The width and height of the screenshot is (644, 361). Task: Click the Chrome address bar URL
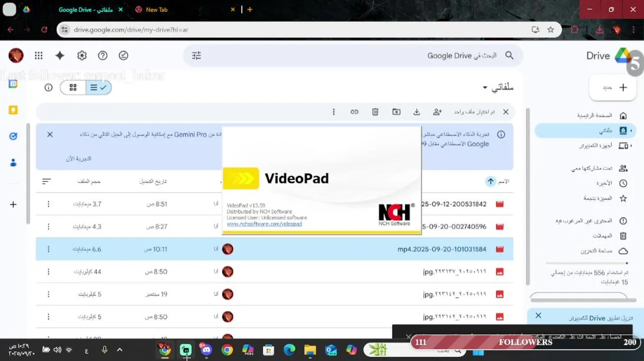pos(131,30)
